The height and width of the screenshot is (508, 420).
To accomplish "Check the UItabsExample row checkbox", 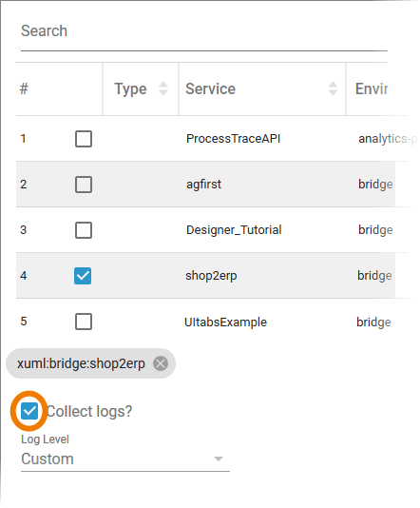I will pyautogui.click(x=84, y=322).
